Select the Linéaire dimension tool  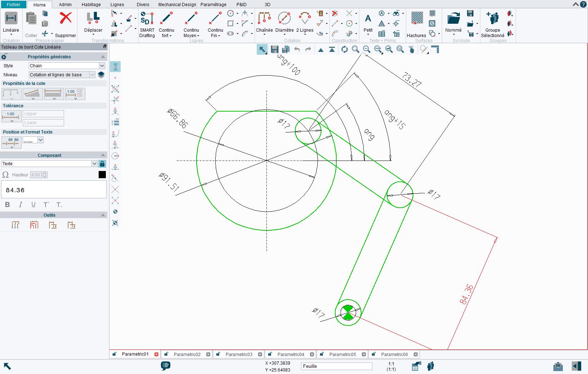(x=11, y=19)
